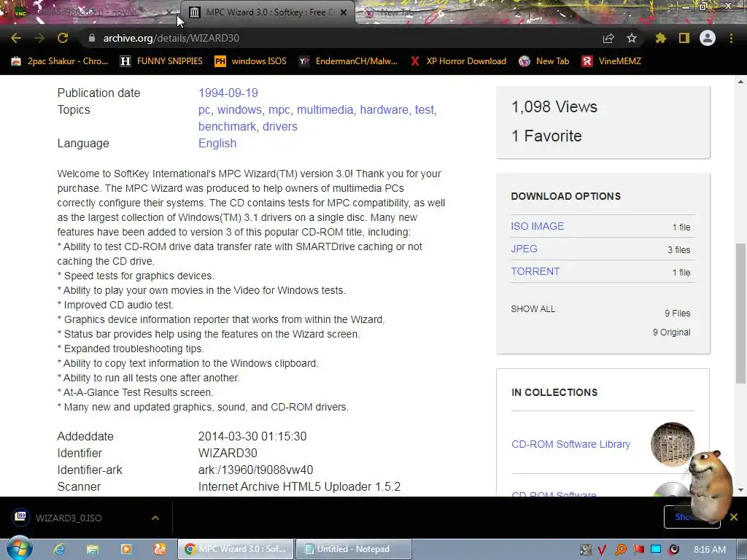Open the English language link
The height and width of the screenshot is (560, 747).
tap(217, 144)
